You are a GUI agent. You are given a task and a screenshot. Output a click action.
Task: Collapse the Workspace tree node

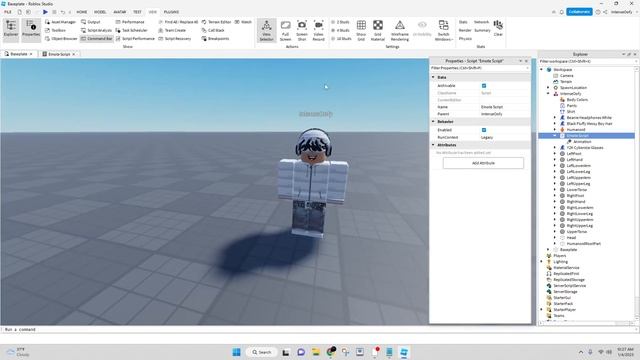click(x=542, y=70)
